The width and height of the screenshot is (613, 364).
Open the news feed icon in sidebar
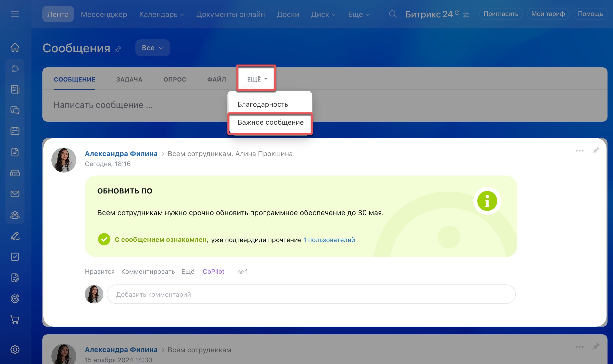[x=15, y=89]
